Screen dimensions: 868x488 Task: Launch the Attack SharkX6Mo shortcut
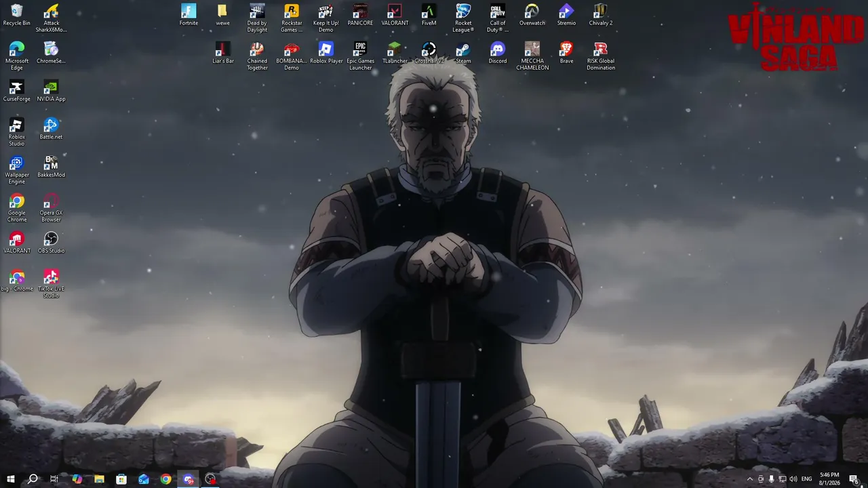coord(51,18)
